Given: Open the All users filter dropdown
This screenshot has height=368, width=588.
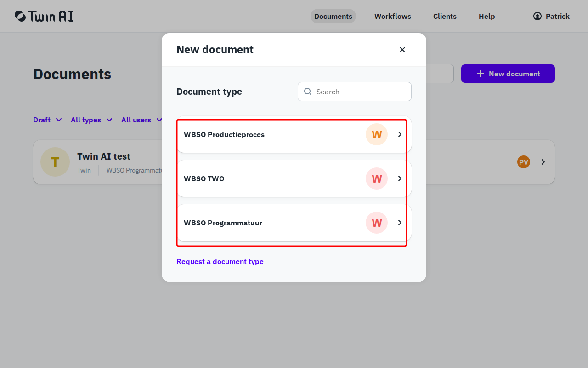Looking at the screenshot, I should (141, 120).
